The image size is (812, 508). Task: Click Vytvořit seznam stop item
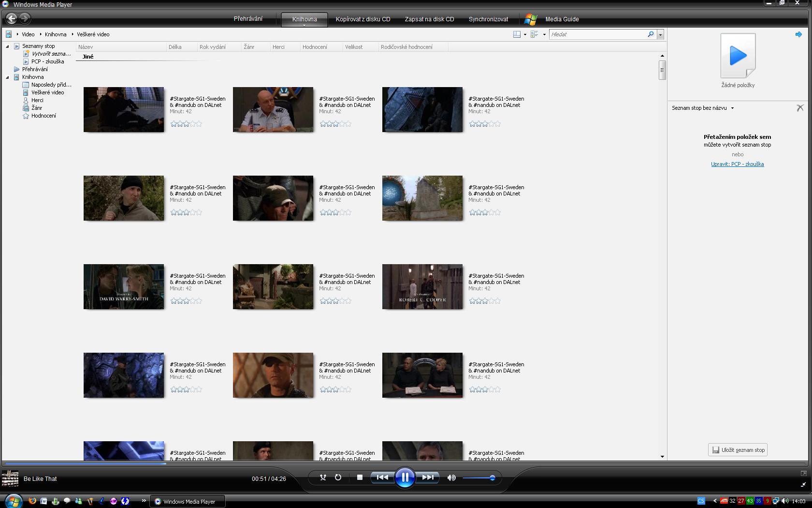[x=47, y=54]
